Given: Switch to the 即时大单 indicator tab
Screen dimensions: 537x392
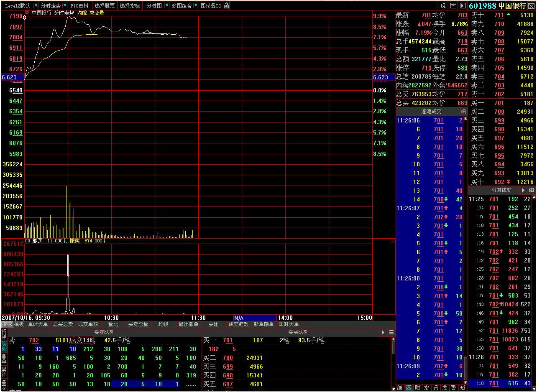Looking at the screenshot, I should (289, 324).
